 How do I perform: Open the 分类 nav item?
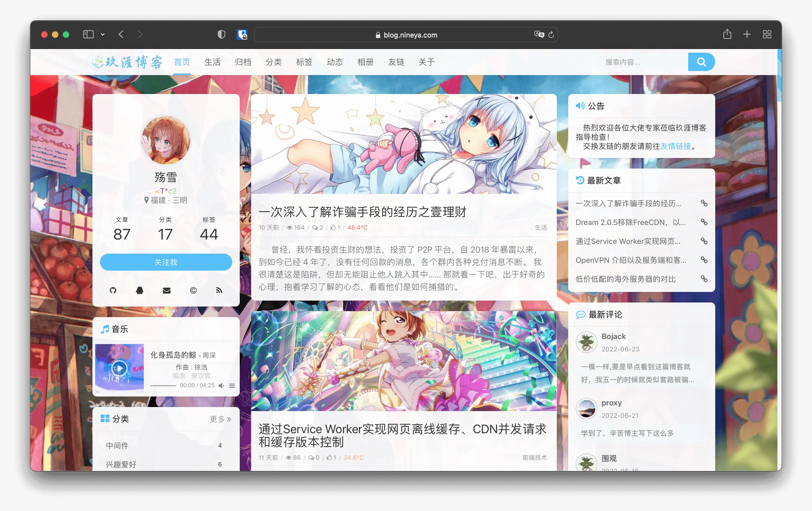(274, 62)
